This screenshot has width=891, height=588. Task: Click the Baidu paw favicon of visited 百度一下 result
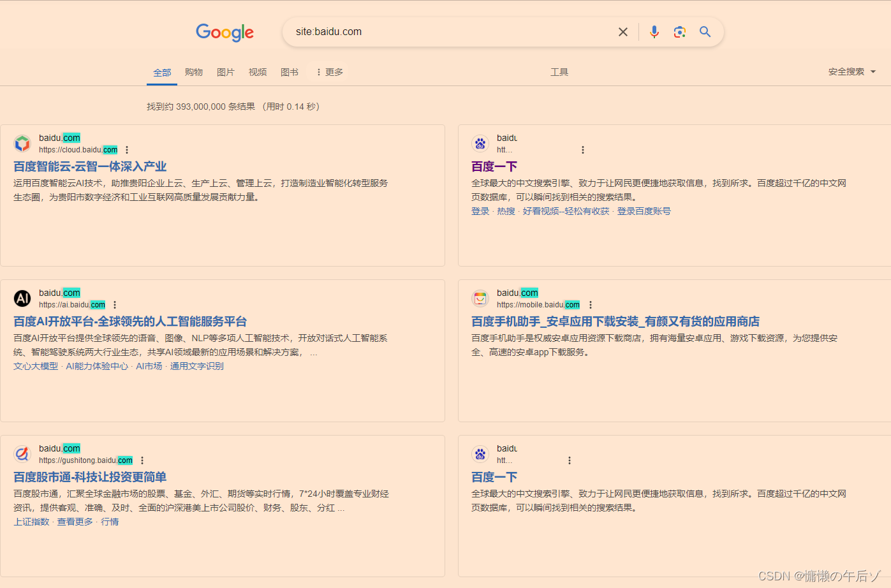pos(480,143)
